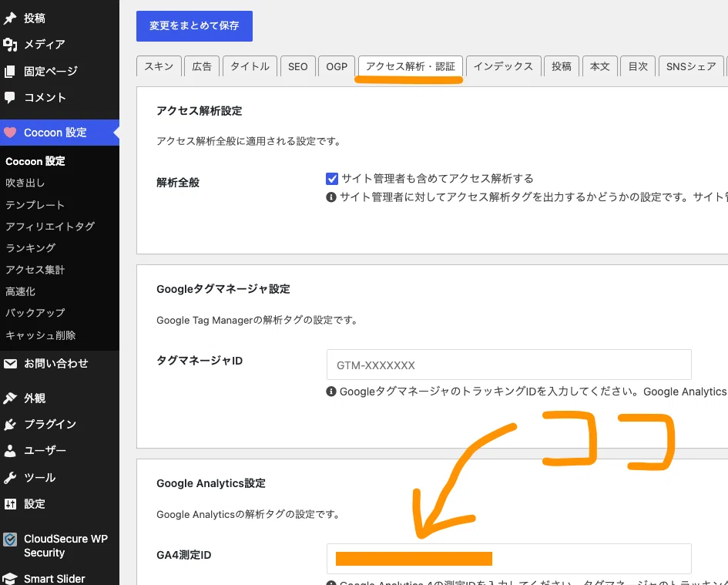728x585 pixels.
Task: Open テンプレート submenu link
Action: coord(35,205)
